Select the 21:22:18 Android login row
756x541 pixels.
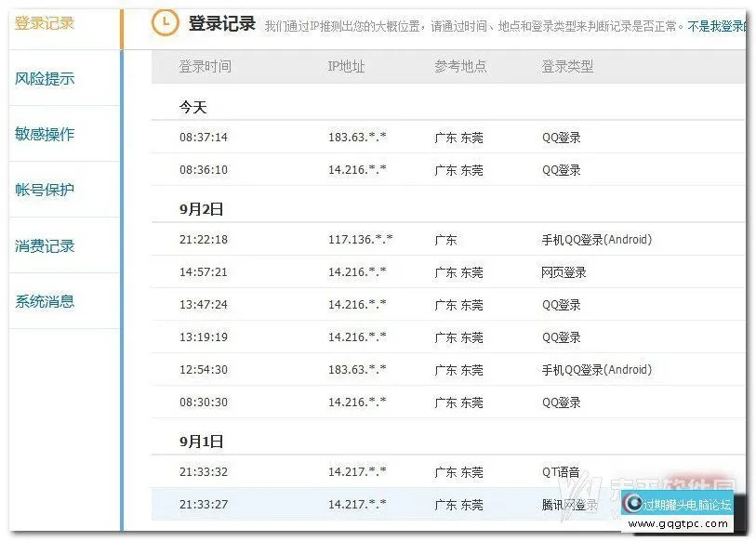click(x=446, y=240)
